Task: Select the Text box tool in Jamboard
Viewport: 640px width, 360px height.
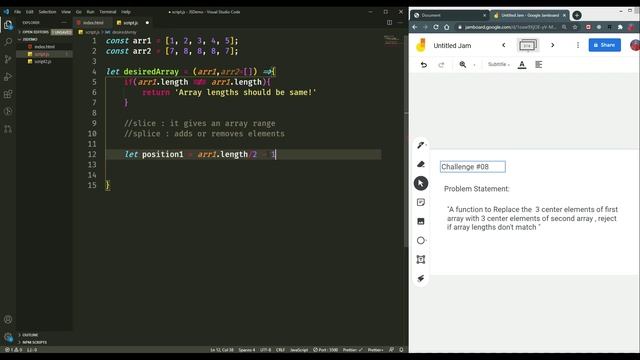Action: [x=421, y=260]
